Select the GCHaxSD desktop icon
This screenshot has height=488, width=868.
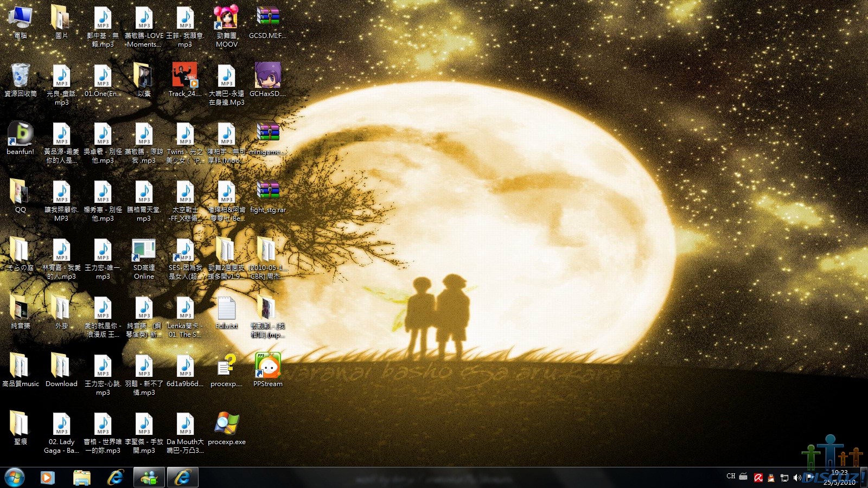[268, 81]
